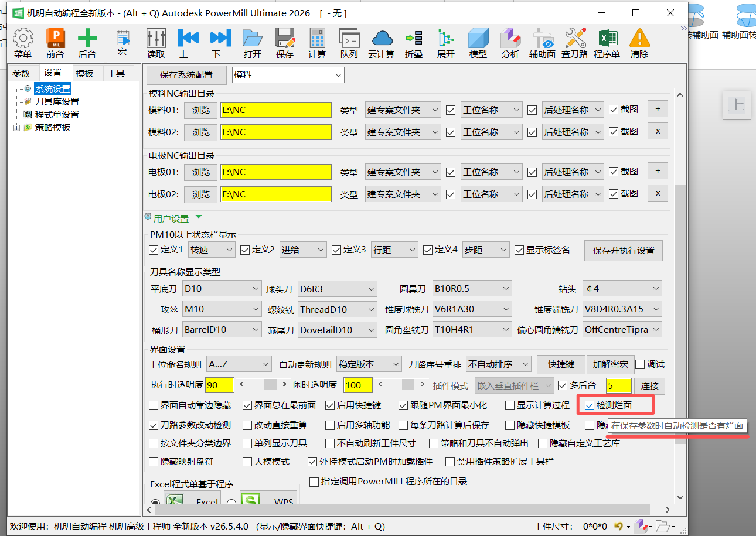Viewport: 756px width, 536px height.
Task: Open the 球头刀 D6R3 dropdown
Action: click(x=338, y=289)
